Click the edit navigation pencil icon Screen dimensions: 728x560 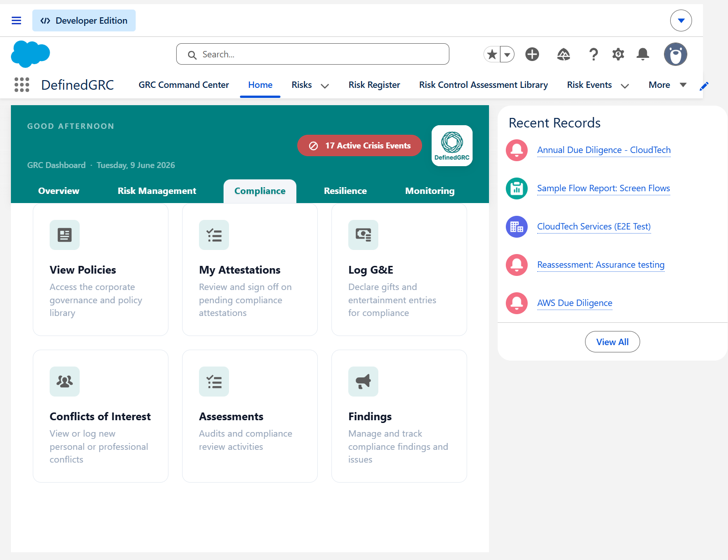coord(704,86)
